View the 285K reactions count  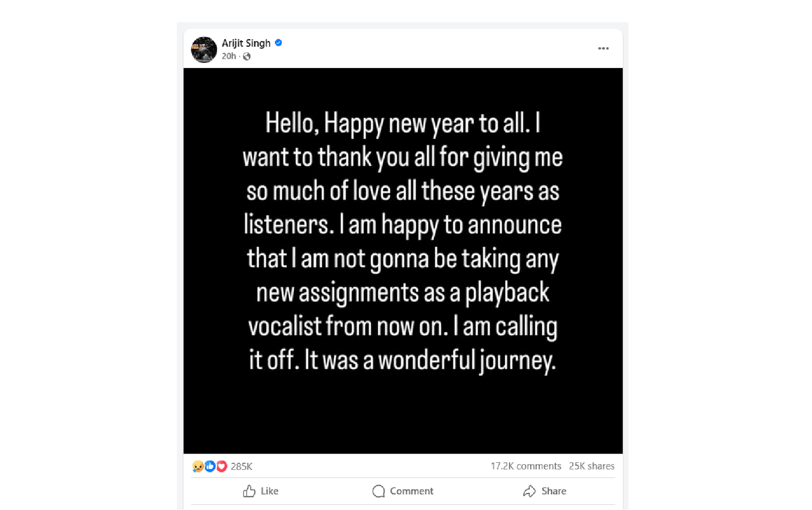pyautogui.click(x=242, y=466)
